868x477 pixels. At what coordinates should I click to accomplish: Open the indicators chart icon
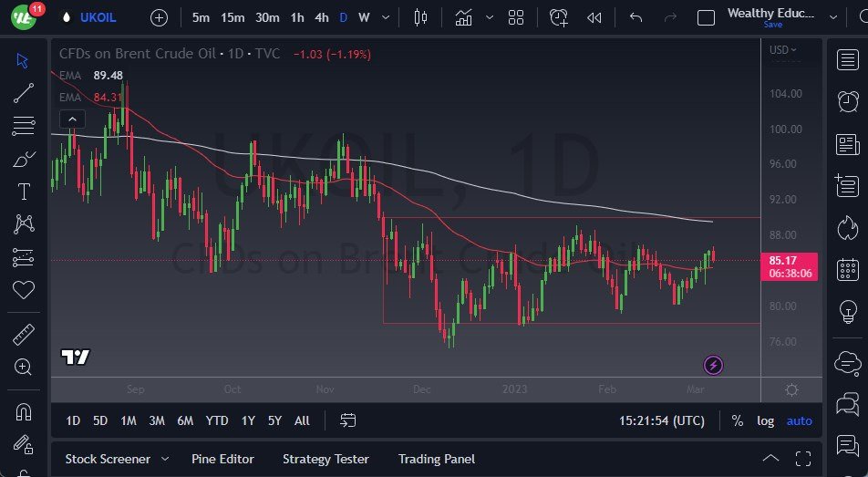(x=464, y=17)
